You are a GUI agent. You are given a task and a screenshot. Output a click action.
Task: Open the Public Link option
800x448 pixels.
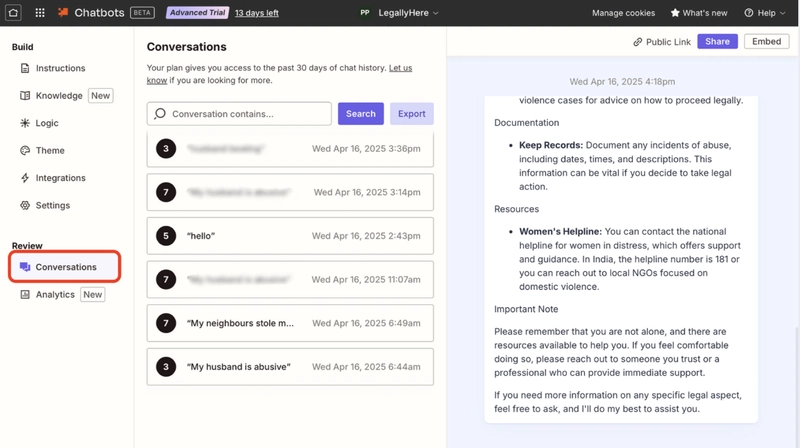662,42
